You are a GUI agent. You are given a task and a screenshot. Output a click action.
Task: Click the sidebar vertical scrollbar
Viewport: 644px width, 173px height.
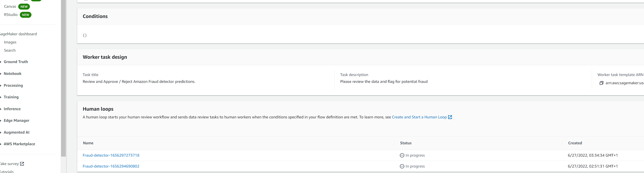pos(64,75)
